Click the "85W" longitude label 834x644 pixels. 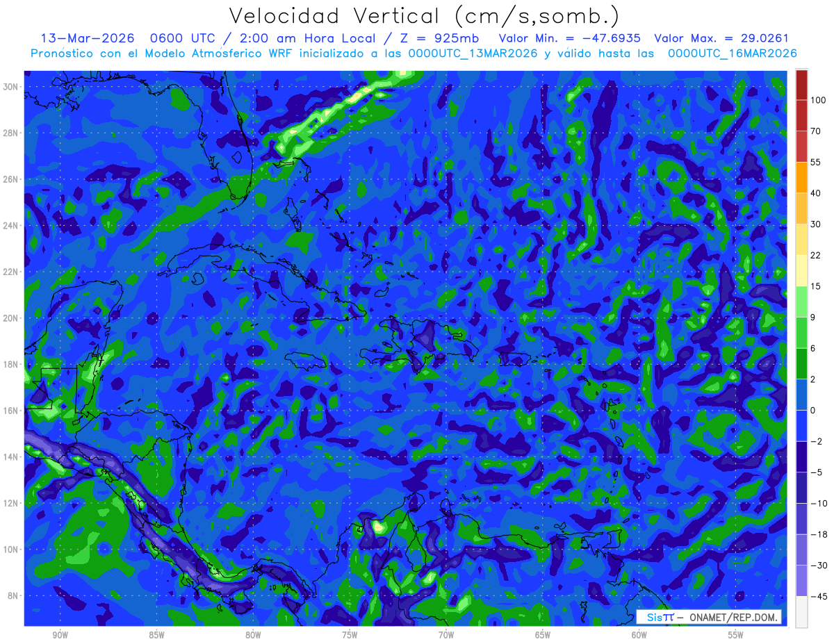[x=156, y=635]
